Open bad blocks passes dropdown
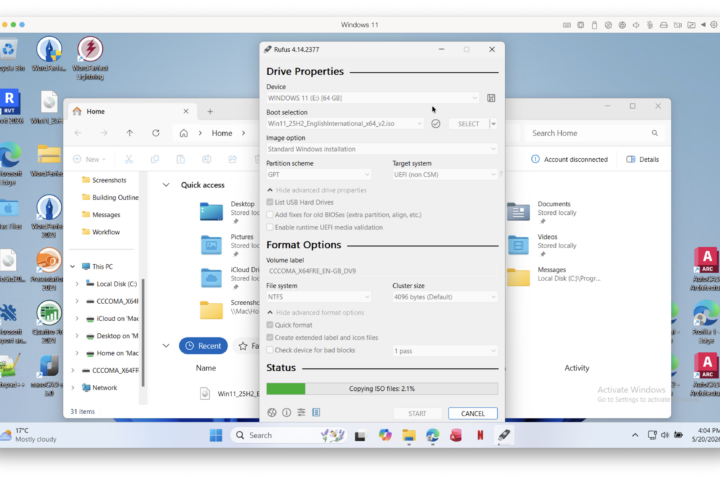Viewport: 720px width, 480px height. click(x=445, y=351)
